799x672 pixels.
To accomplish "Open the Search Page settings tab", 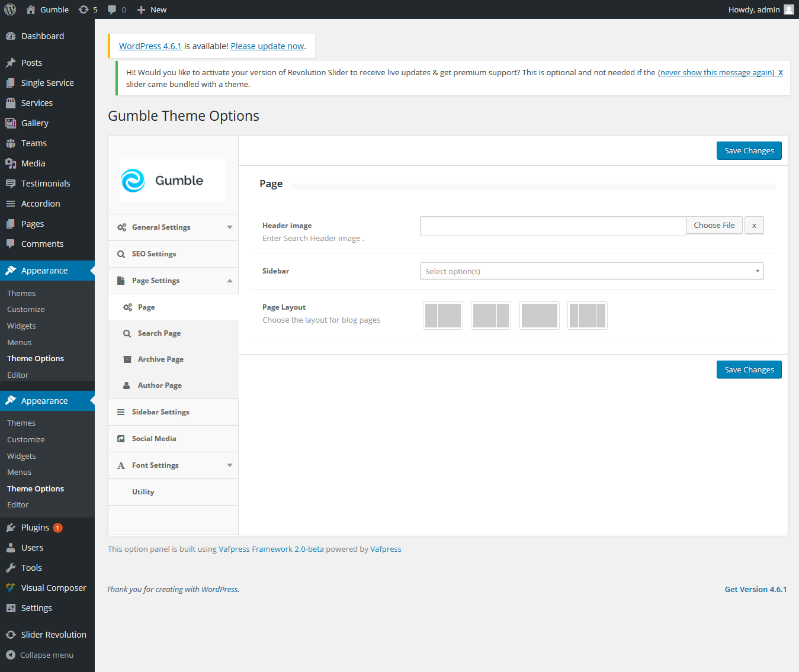I will [159, 333].
